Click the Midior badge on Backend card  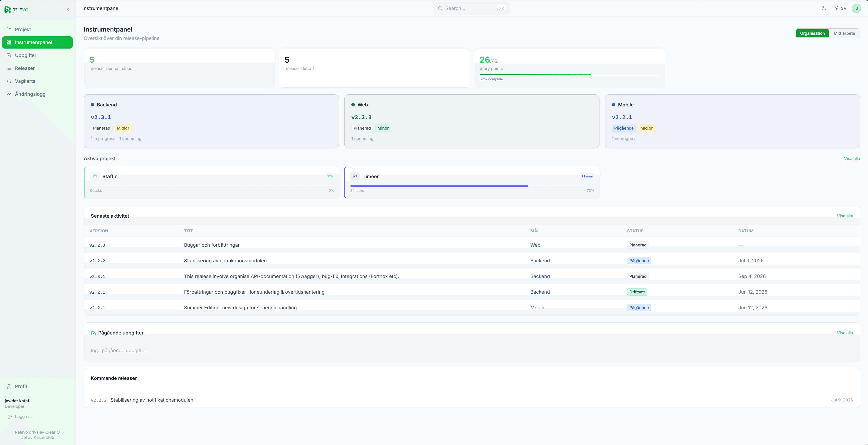pos(123,128)
